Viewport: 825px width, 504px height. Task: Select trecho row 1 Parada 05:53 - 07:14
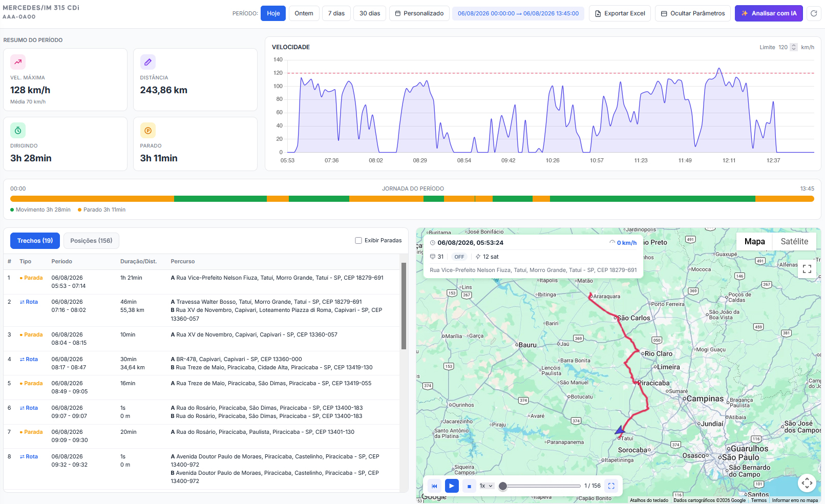click(x=202, y=282)
